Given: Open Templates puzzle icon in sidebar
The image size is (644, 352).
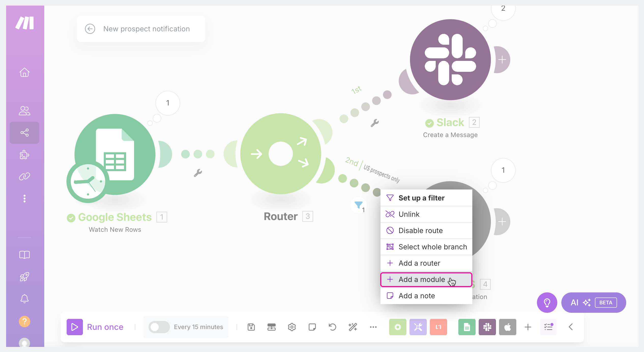Looking at the screenshot, I should (24, 154).
